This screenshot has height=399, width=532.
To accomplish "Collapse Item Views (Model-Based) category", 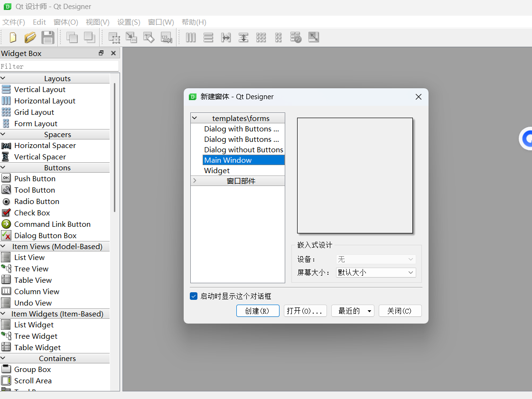I will tap(3, 246).
